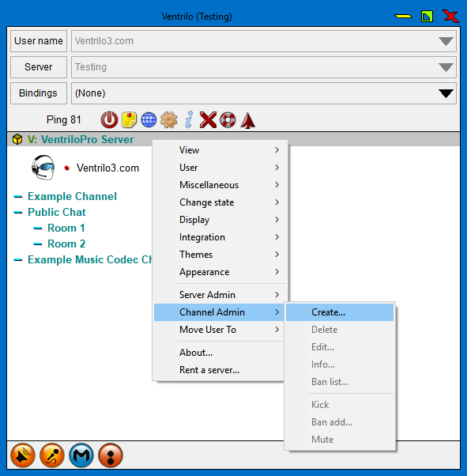Close Ventrilo with the red X title button
Image resolution: width=467 pixels, height=476 pixels.
click(x=450, y=16)
